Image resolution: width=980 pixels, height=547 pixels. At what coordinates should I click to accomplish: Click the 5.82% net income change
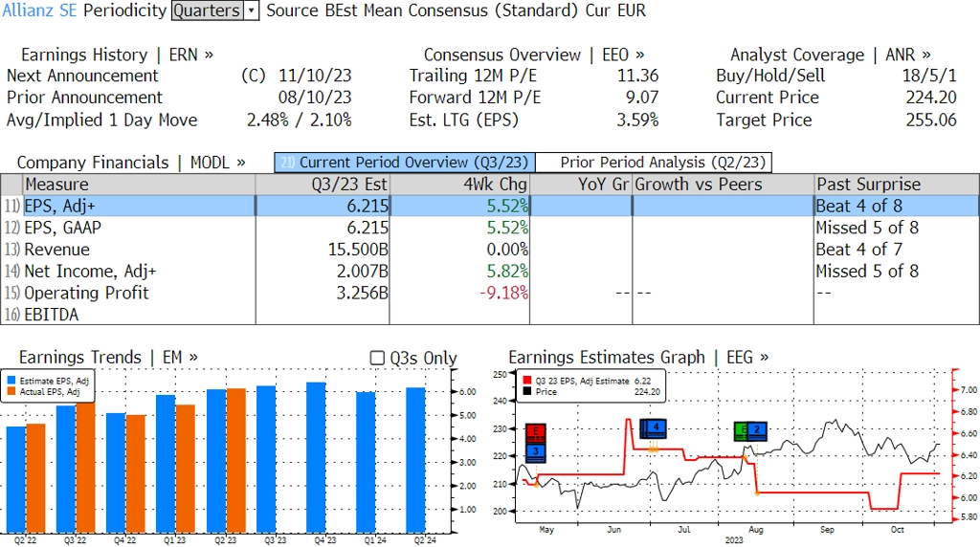507,272
